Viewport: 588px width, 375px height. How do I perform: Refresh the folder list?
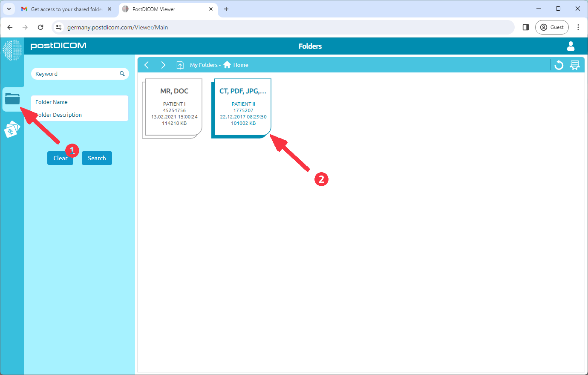click(x=559, y=65)
